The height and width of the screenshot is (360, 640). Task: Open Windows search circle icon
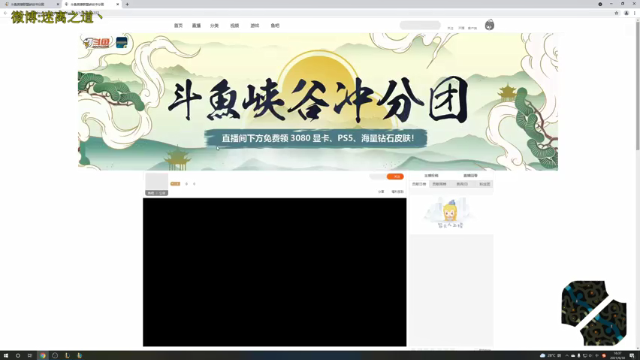(x=18, y=356)
